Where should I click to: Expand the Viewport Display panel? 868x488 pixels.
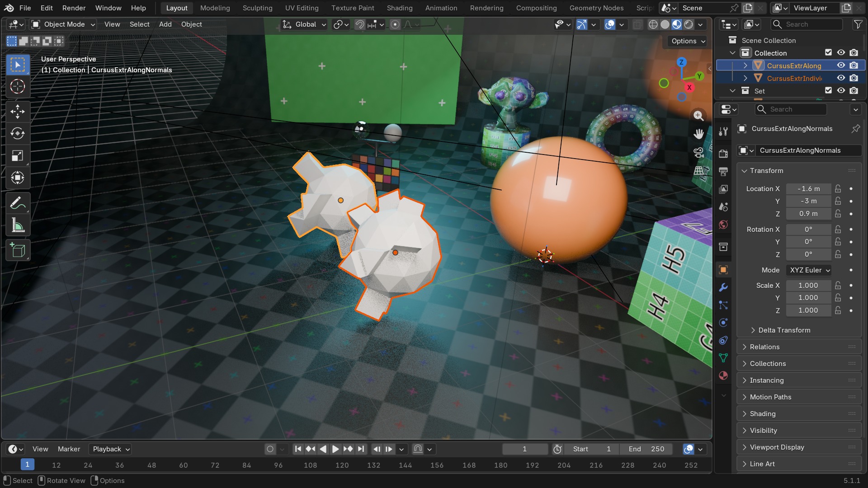tap(799, 447)
